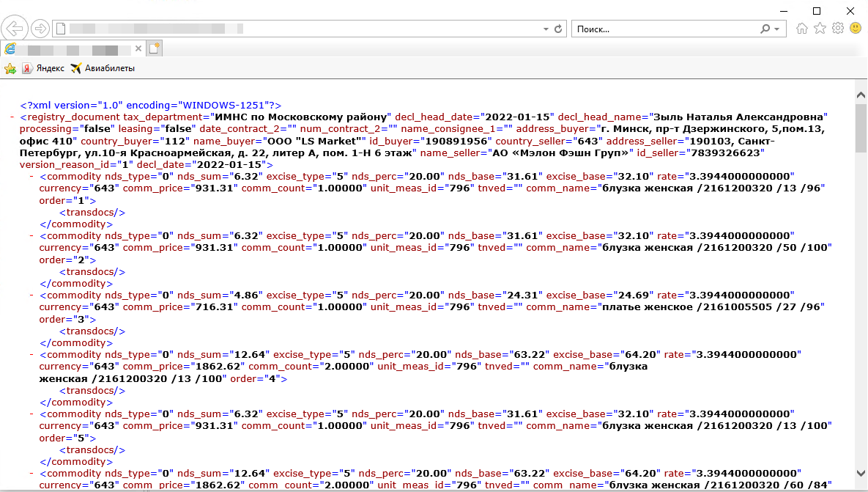Collapse the commodity node for платье женское

[31, 295]
